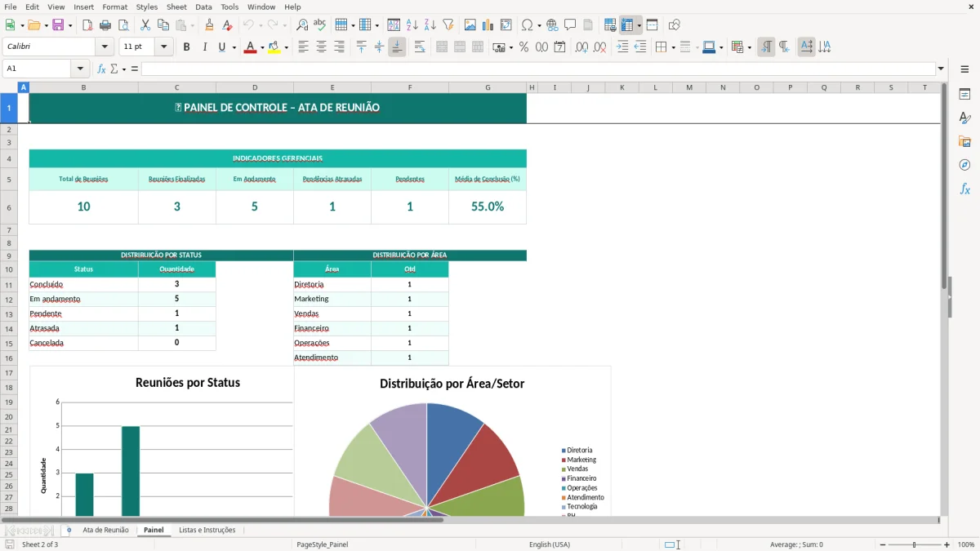
Task: Apply yellow background color swatch
Action: coord(274,47)
